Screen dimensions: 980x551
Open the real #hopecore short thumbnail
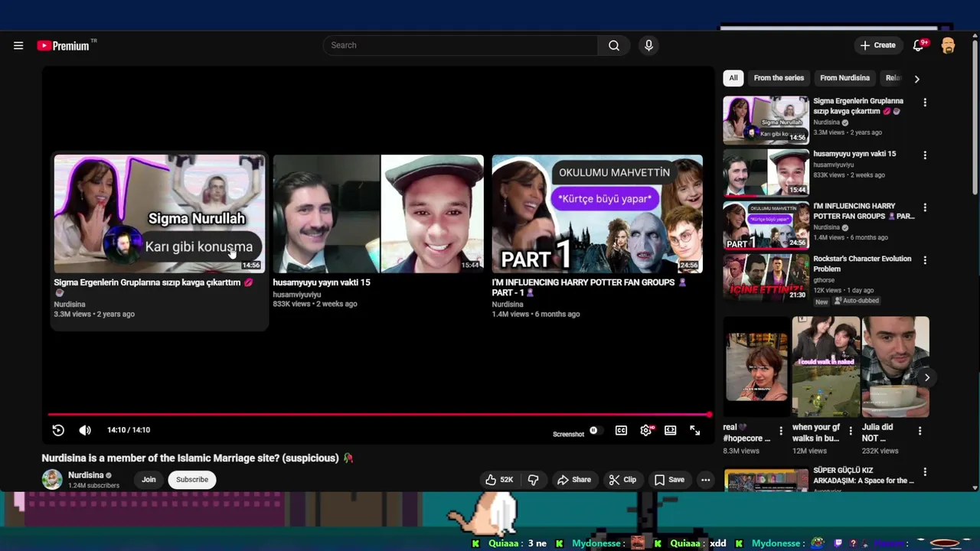click(756, 367)
